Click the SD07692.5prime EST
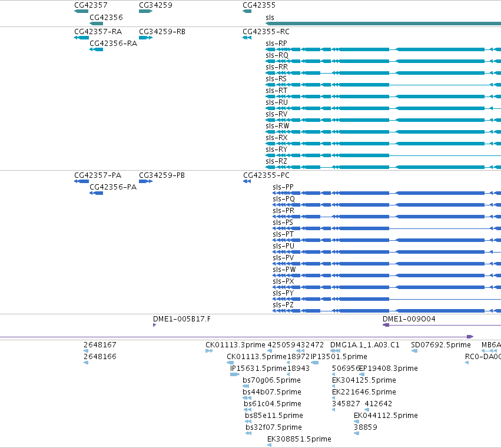This screenshot has height=448, width=501. pyautogui.click(x=414, y=351)
